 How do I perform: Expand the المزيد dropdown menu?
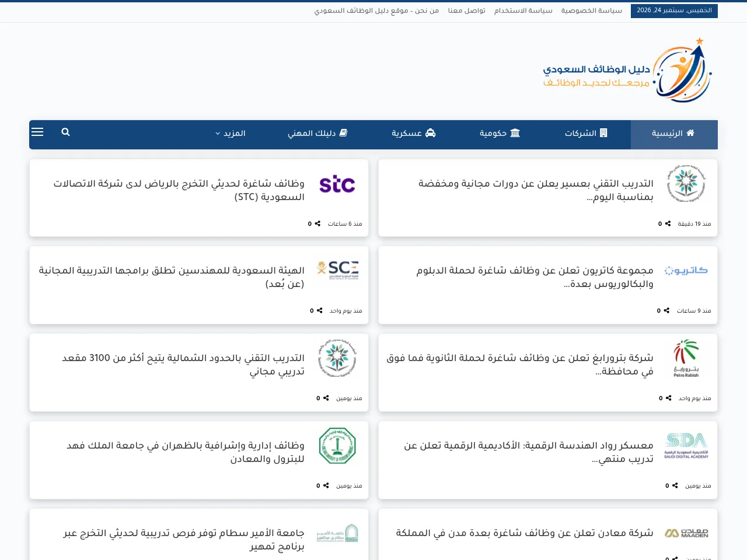(x=230, y=133)
